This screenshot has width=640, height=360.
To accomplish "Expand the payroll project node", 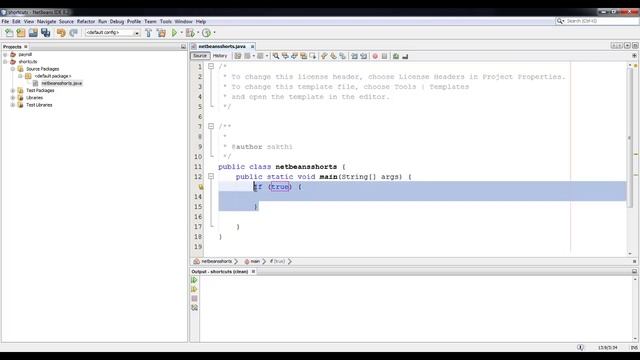I will 5,54.
